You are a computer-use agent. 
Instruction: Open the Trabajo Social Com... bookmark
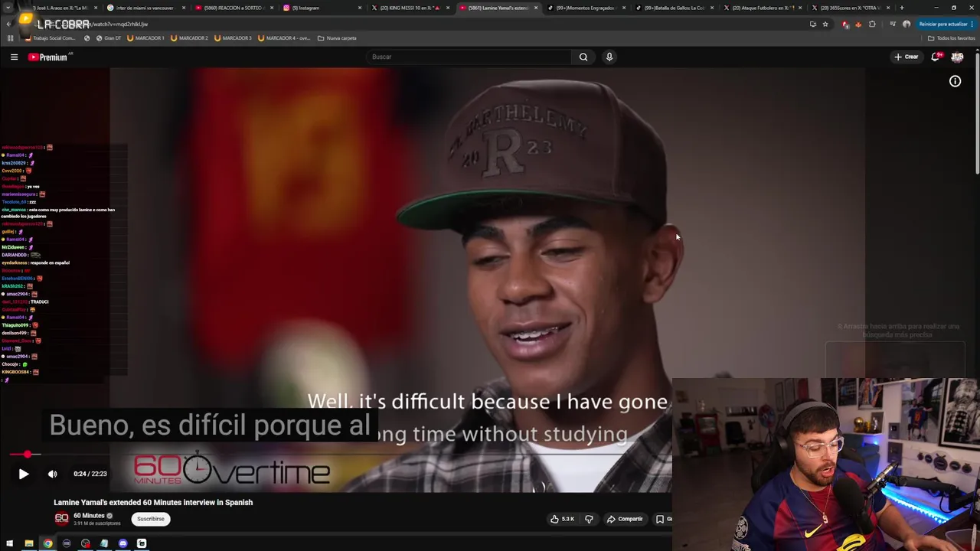[51, 37]
